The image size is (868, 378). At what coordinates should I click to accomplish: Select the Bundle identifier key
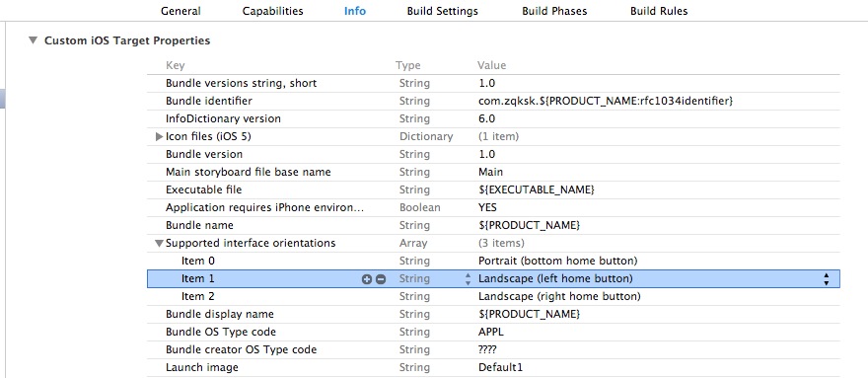pyautogui.click(x=209, y=101)
